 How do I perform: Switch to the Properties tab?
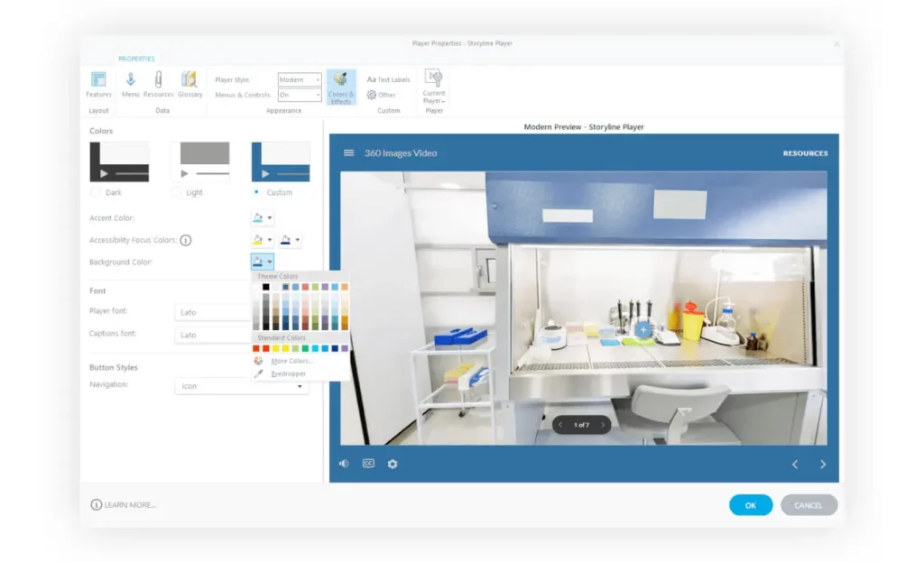click(136, 59)
